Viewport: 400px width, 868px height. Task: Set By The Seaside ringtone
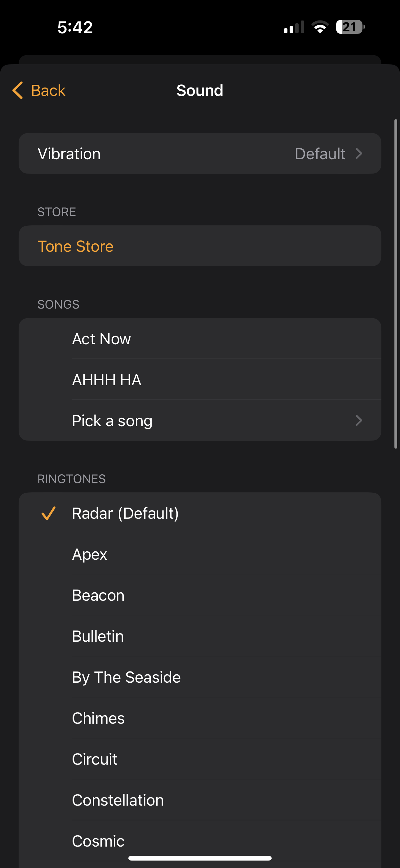[126, 677]
